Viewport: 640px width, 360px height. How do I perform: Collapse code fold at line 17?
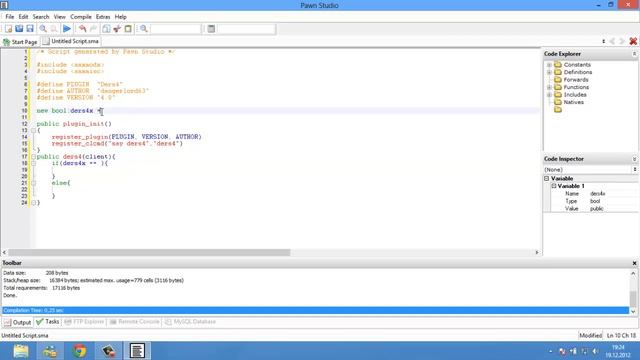[33, 157]
